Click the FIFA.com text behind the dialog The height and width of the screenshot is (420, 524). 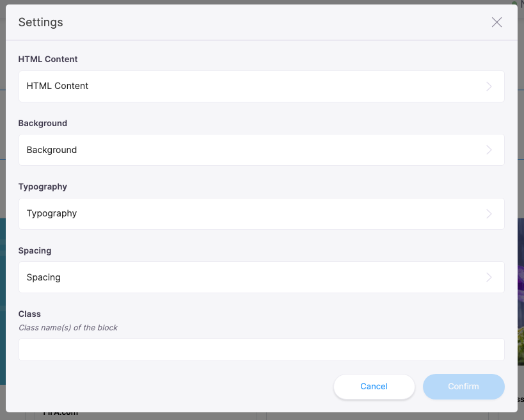61,413
